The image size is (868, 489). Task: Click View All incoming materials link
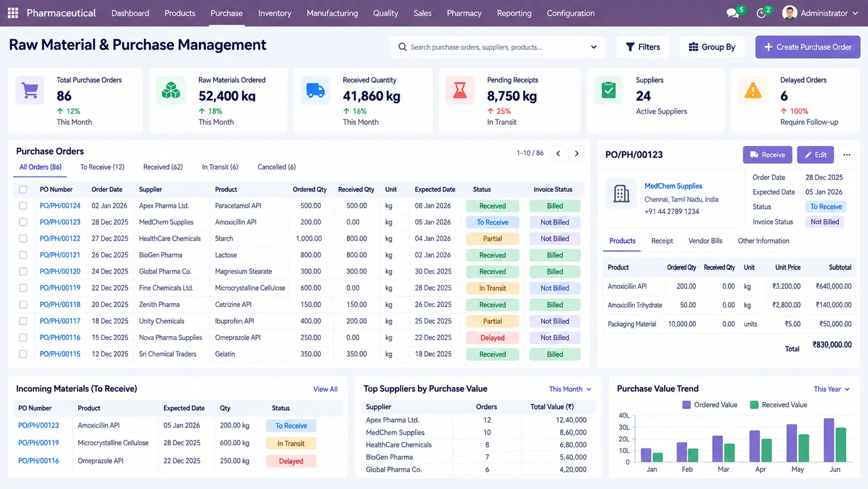(325, 389)
